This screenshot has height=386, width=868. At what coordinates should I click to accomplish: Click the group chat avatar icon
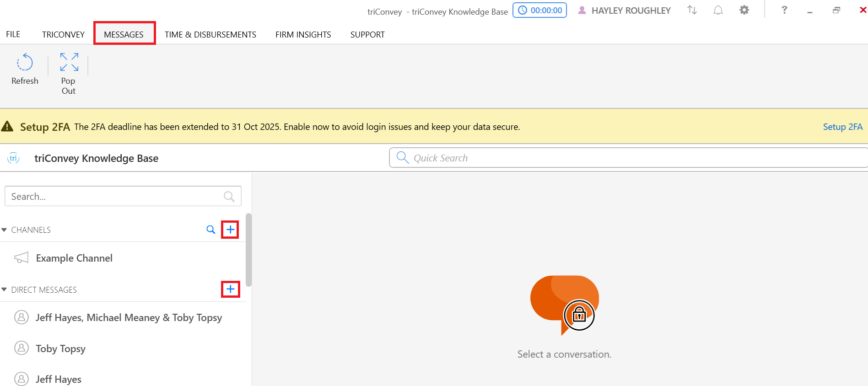pyautogui.click(x=22, y=317)
